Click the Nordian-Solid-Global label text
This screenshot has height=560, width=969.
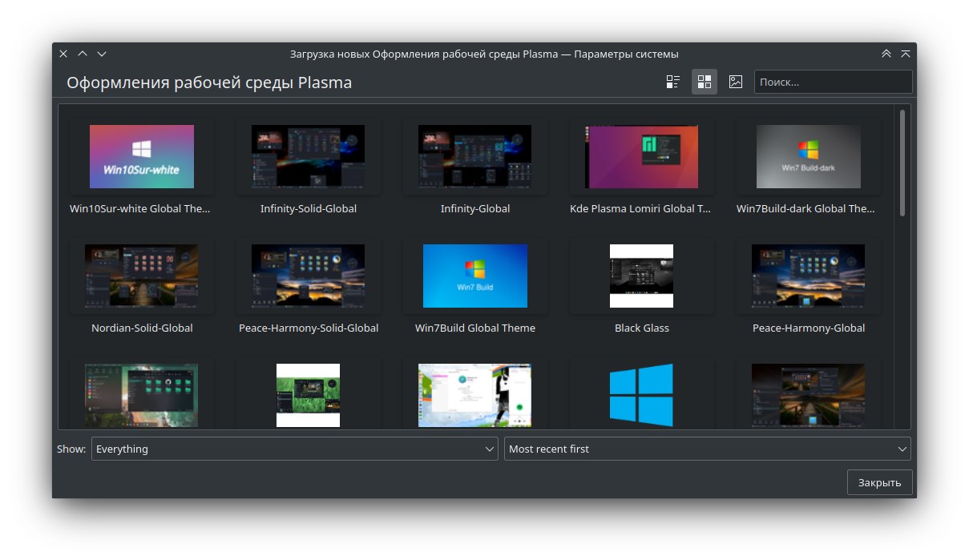[142, 328]
